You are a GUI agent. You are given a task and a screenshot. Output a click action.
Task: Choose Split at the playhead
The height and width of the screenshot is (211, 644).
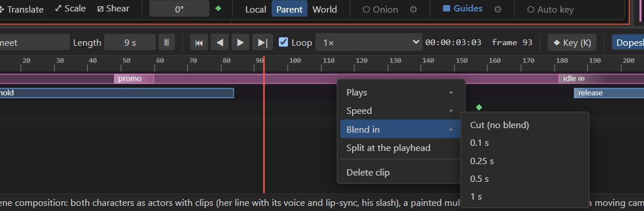401,148
